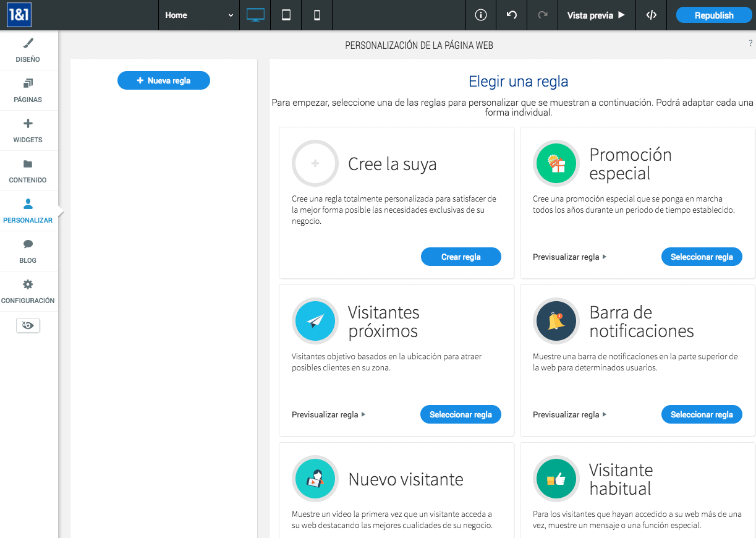The image size is (756, 538).
Task: Toggle the hidden elements eye icon
Action: 28,325
